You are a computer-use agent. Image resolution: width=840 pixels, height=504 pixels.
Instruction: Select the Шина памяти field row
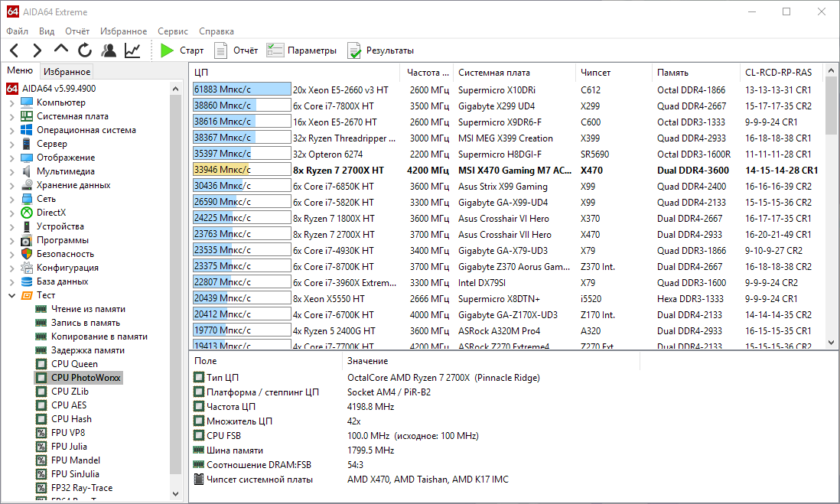[415, 450]
